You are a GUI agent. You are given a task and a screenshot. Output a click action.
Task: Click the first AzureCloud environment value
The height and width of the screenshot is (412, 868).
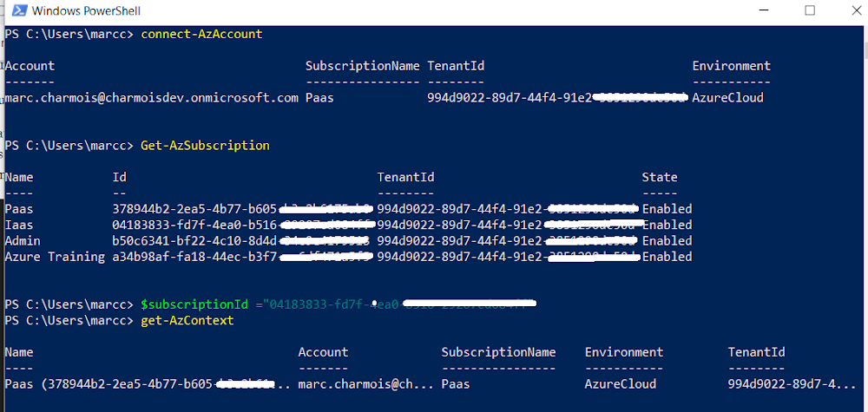pyautogui.click(x=728, y=98)
